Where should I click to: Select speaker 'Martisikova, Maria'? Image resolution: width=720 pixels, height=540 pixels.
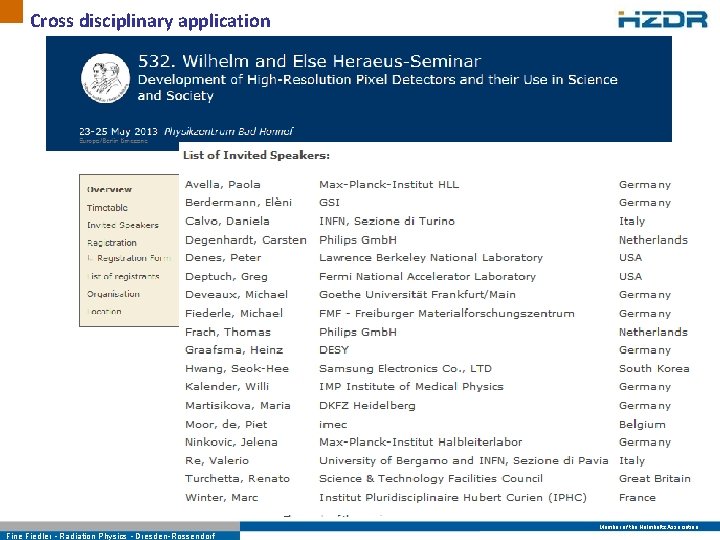pyautogui.click(x=237, y=405)
